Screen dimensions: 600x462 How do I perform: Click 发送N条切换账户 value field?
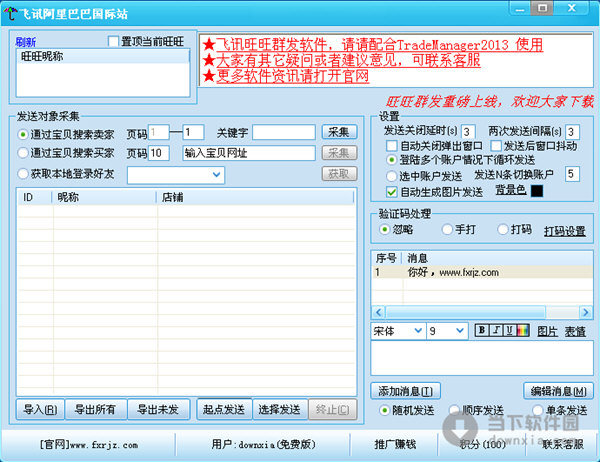pos(572,174)
